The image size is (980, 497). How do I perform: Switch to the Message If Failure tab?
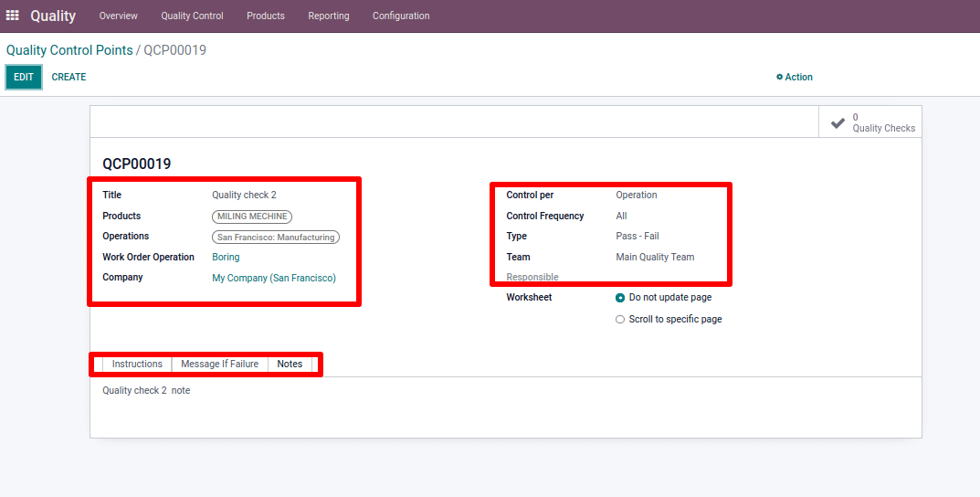click(219, 364)
